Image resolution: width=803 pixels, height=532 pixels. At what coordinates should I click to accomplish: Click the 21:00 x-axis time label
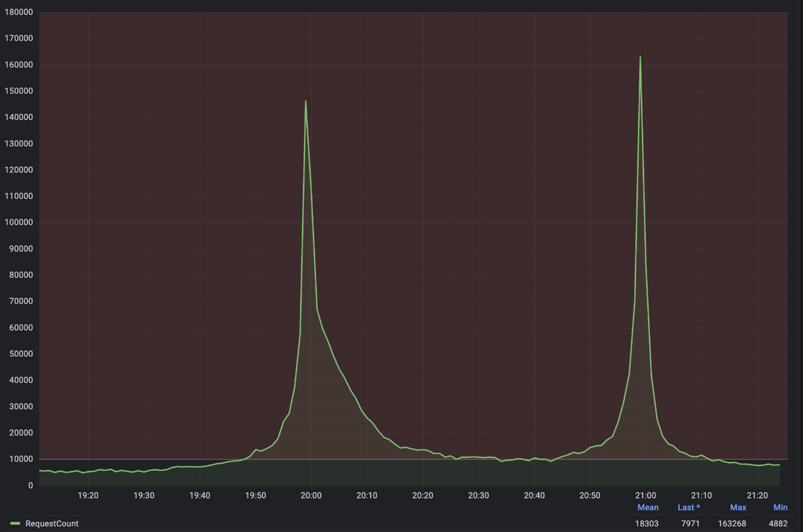tap(645, 496)
